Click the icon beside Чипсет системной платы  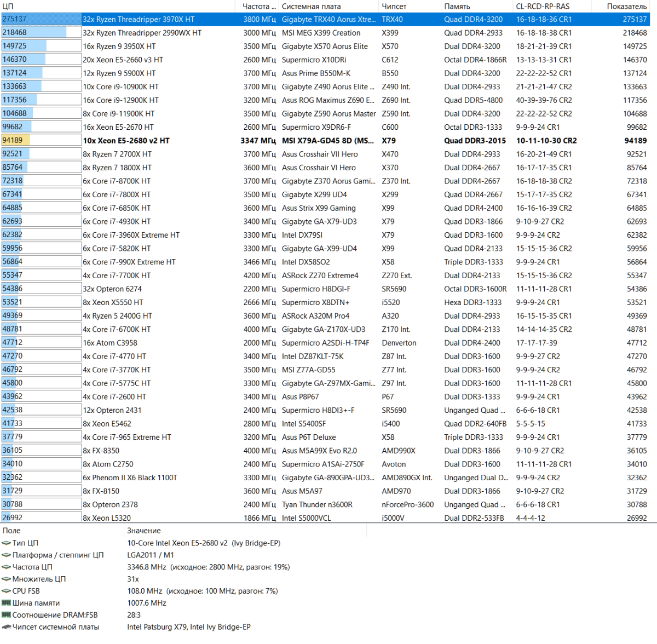coord(6,627)
